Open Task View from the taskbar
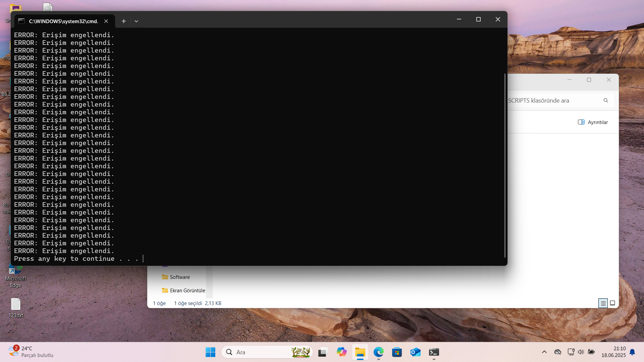The width and height of the screenshot is (644, 362). click(x=323, y=352)
